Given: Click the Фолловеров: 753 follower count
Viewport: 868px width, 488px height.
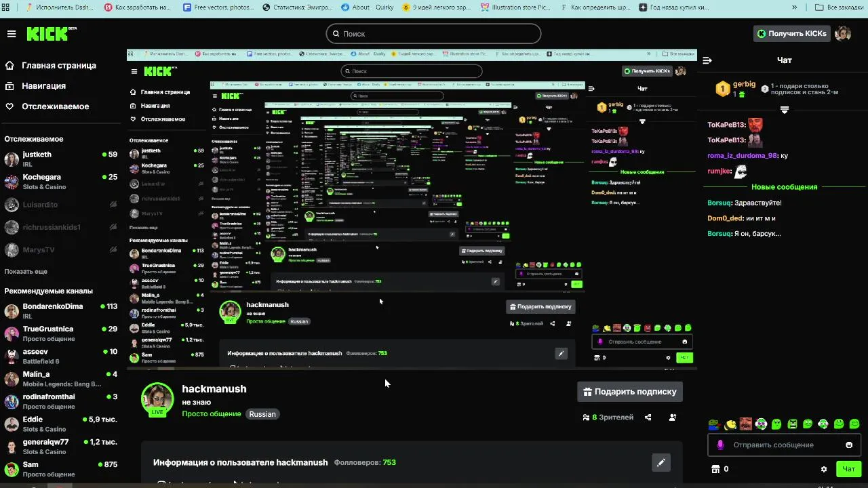Looking at the screenshot, I should coord(365,462).
